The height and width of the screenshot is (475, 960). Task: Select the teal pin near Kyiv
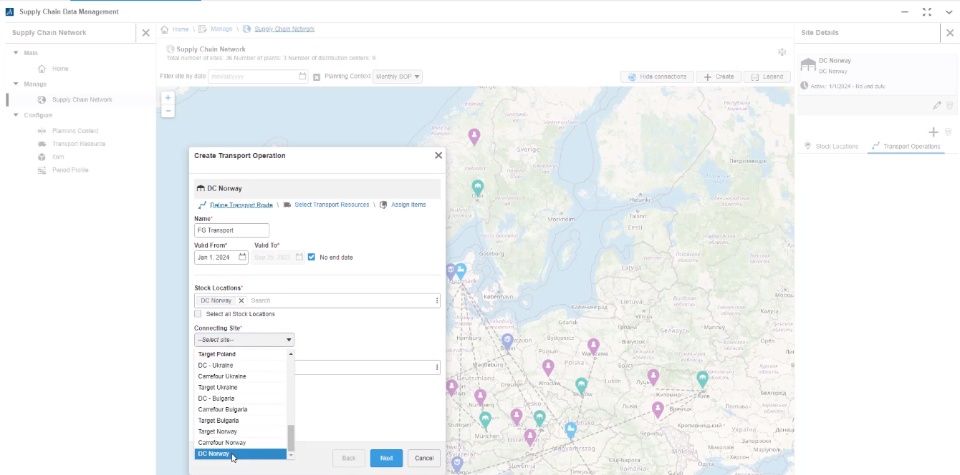coord(702,380)
